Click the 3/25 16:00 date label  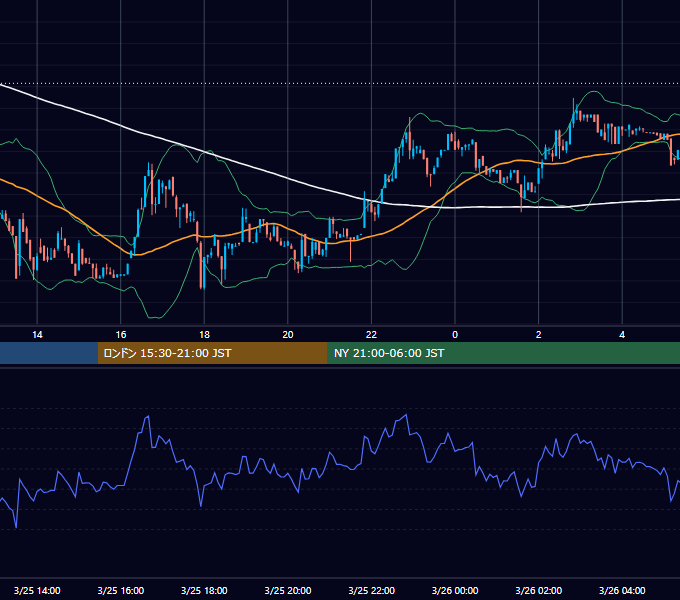[x=121, y=590]
